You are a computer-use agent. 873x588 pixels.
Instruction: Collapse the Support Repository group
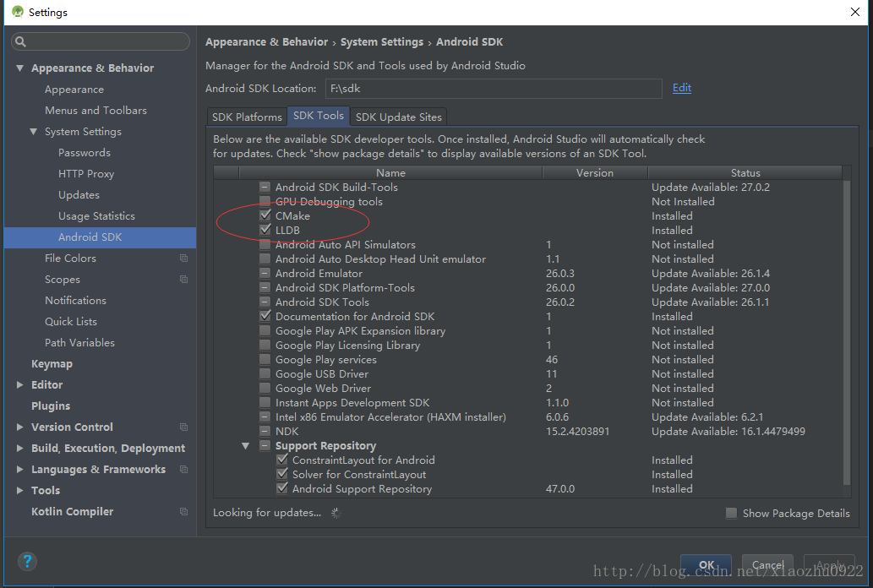click(246, 446)
